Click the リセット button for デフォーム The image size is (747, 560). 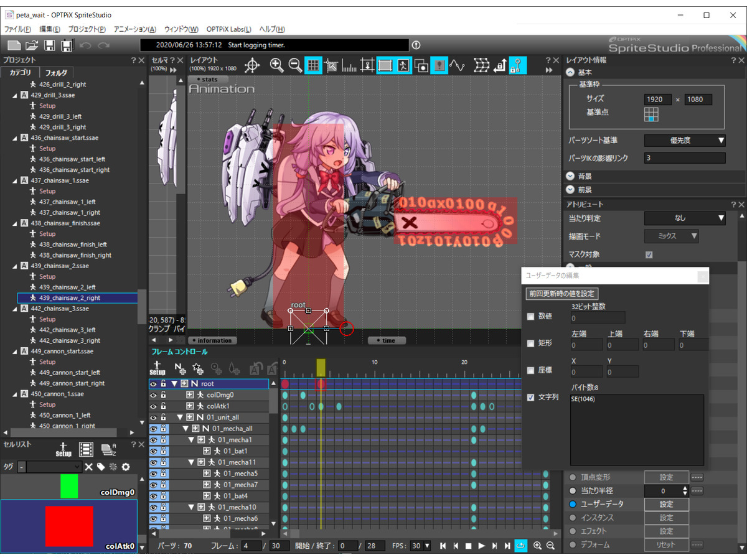coord(667,545)
